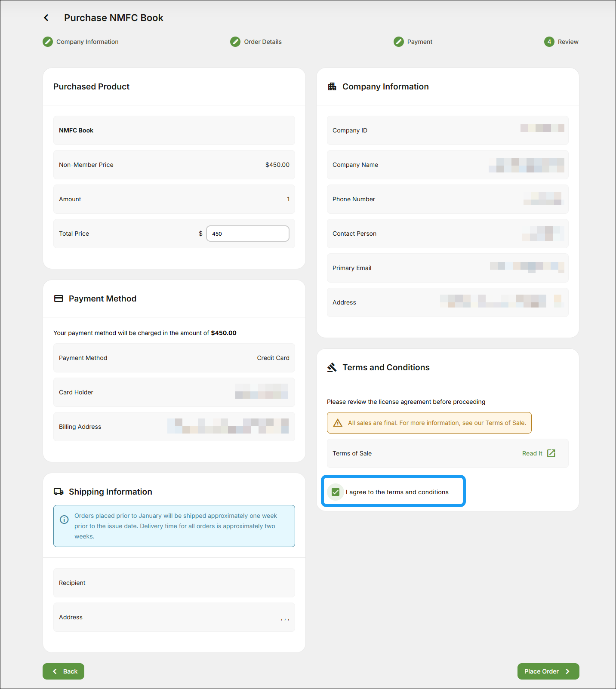Click the credit card icon in Payment Method
Image resolution: width=616 pixels, height=689 pixels.
[x=59, y=298]
